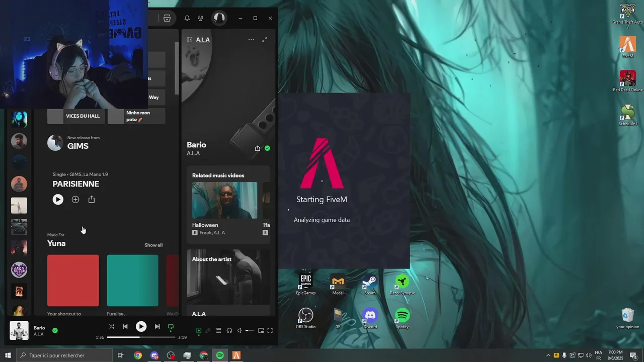The width and height of the screenshot is (644, 362).
Task: Launch the Discord desktop shortcut
Action: click(x=370, y=318)
